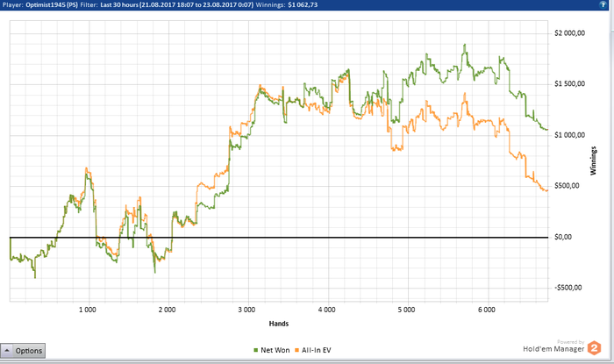
Task: Click the $1 000,00 axis label
Action: [570, 135]
